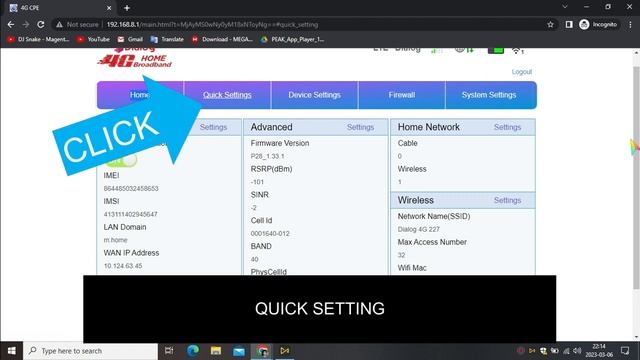
Task: Select firmware version P28_1.33.1
Action: 267,156
